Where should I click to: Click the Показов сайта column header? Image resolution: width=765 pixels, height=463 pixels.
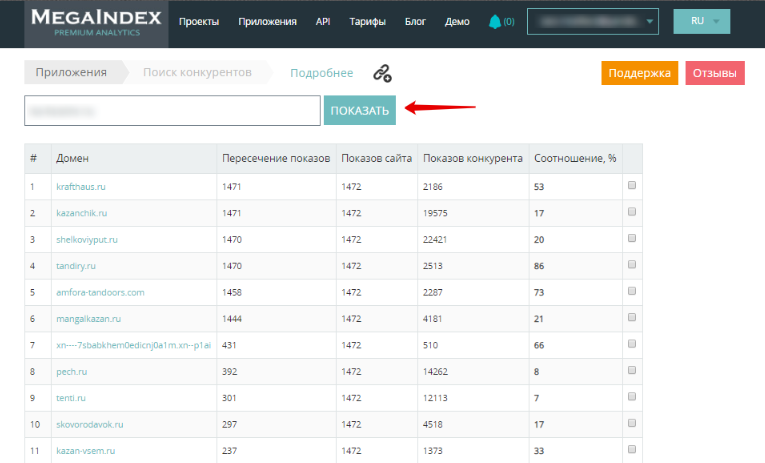(377, 159)
